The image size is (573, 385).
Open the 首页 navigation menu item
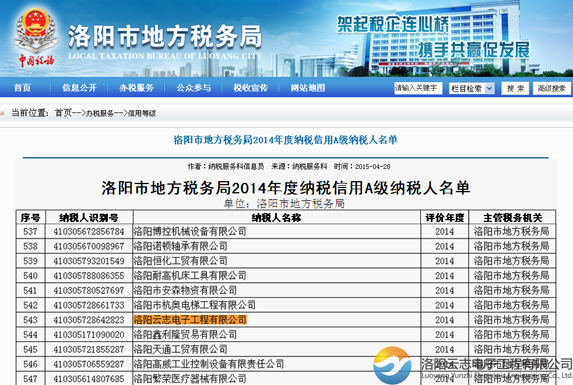pyautogui.click(x=22, y=88)
